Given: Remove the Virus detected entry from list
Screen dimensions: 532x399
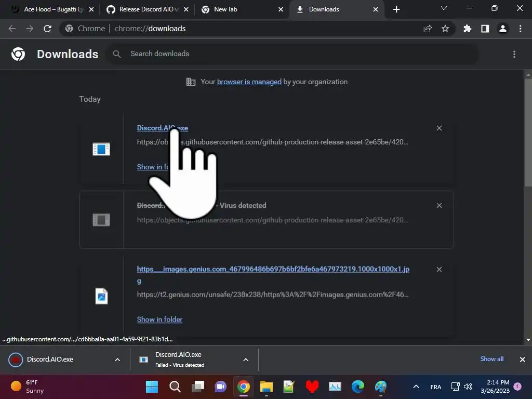Looking at the screenshot, I should point(439,205).
